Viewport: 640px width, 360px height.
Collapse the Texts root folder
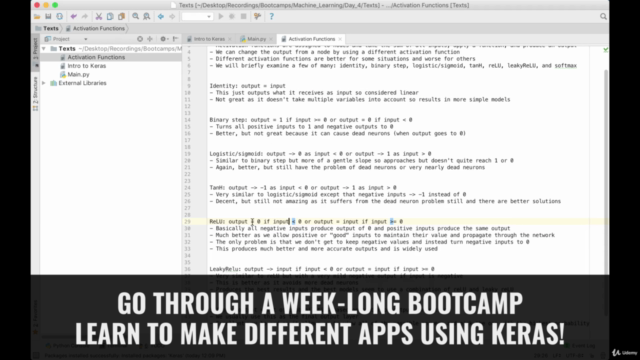(44, 49)
